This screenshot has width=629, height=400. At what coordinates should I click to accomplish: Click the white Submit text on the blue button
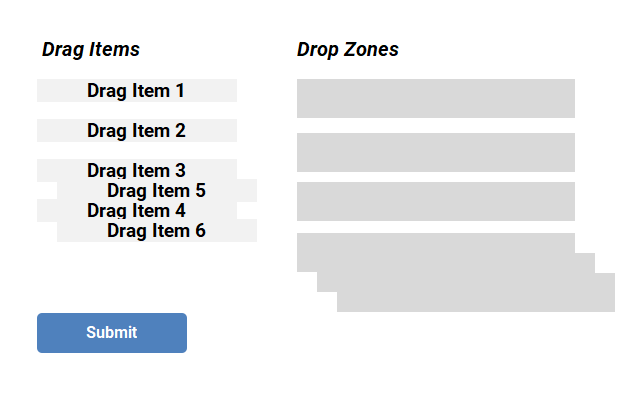pyautogui.click(x=112, y=333)
